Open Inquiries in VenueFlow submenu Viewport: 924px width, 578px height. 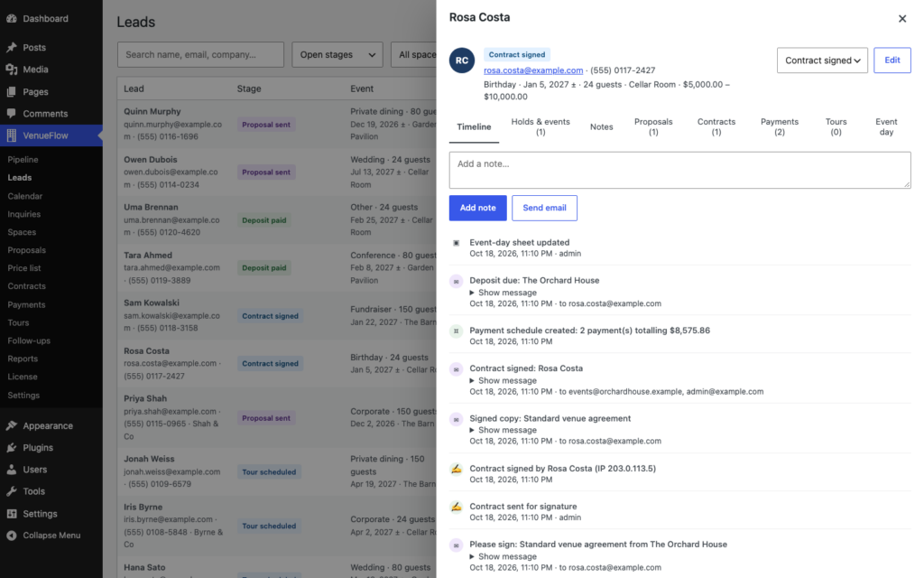[24, 214]
